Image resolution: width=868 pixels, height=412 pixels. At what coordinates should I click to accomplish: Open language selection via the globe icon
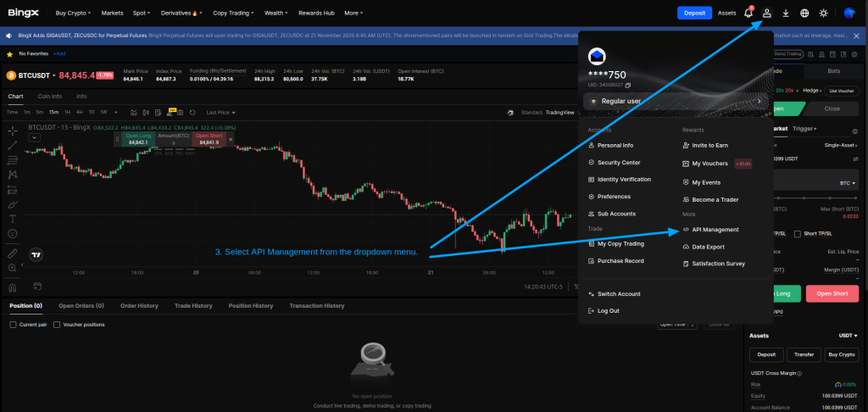point(804,13)
